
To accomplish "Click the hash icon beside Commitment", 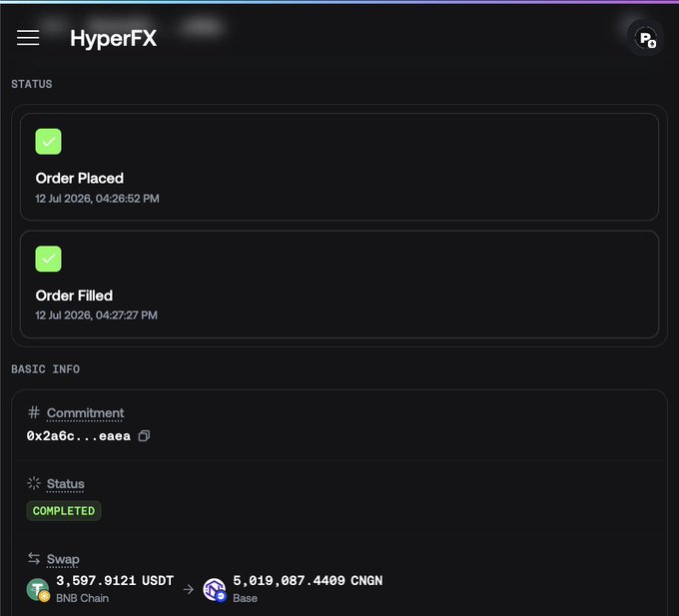I will [34, 412].
